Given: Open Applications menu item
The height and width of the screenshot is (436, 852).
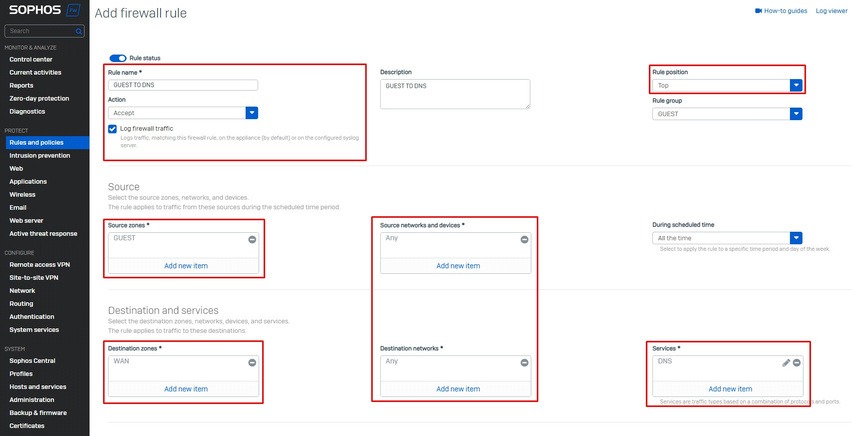Looking at the screenshot, I should coord(28,182).
